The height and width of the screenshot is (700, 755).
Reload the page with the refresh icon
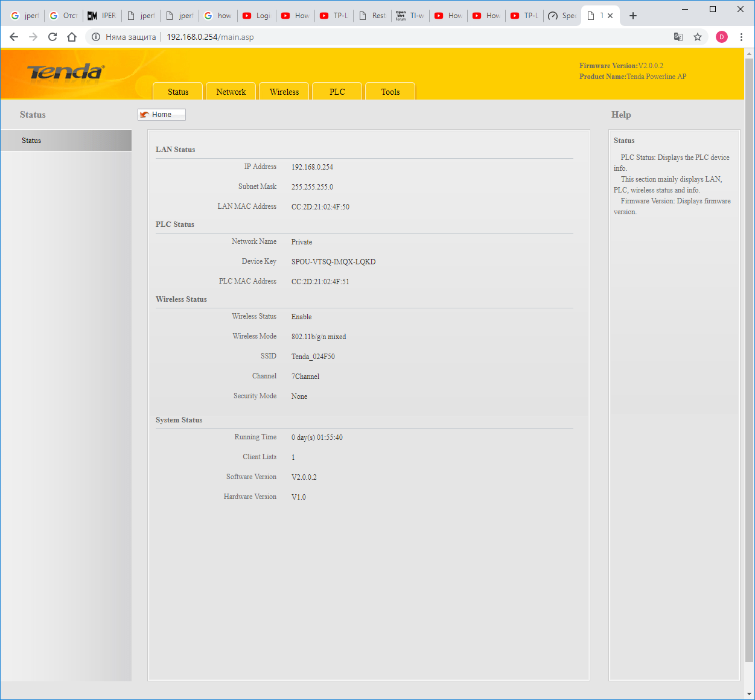[x=53, y=37]
